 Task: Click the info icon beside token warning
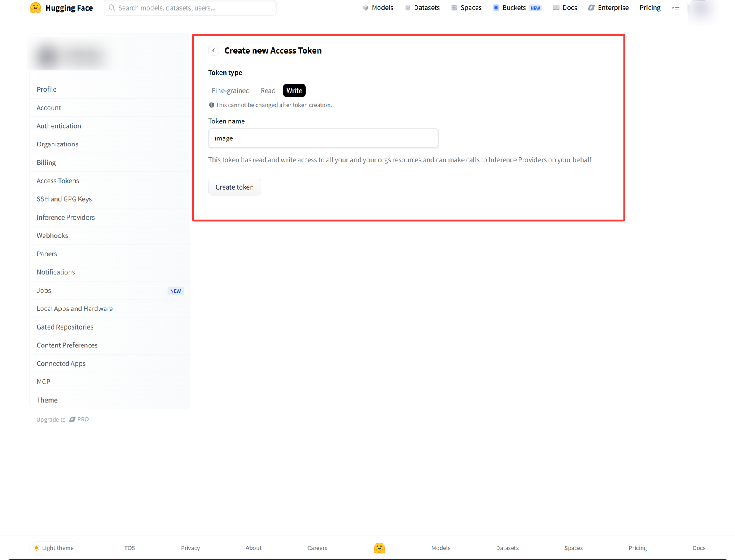(211, 105)
